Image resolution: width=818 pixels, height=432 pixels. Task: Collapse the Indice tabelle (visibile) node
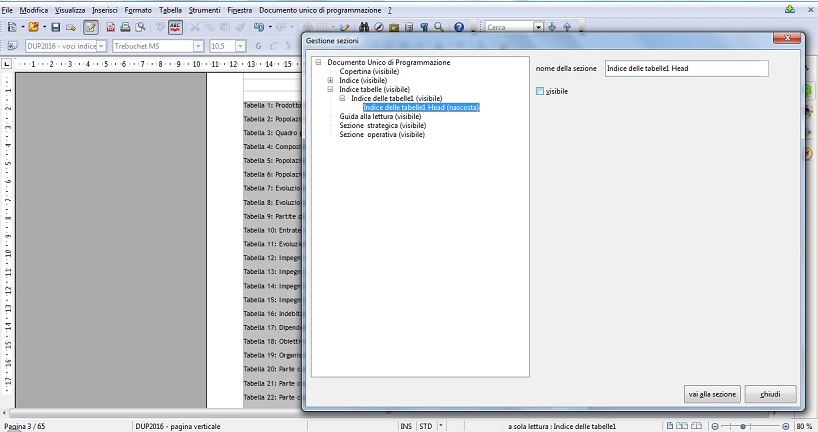[331, 89]
